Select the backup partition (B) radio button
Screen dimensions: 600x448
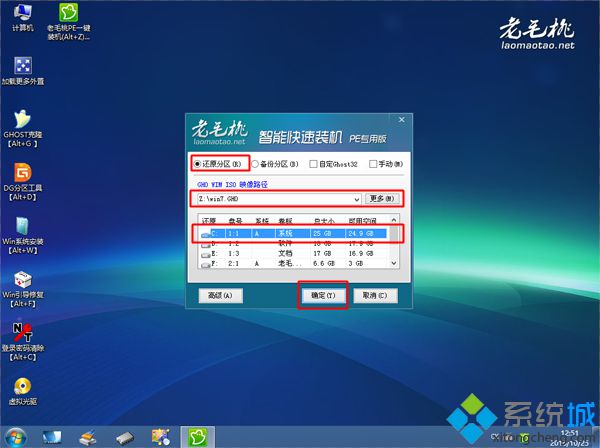tap(255, 164)
